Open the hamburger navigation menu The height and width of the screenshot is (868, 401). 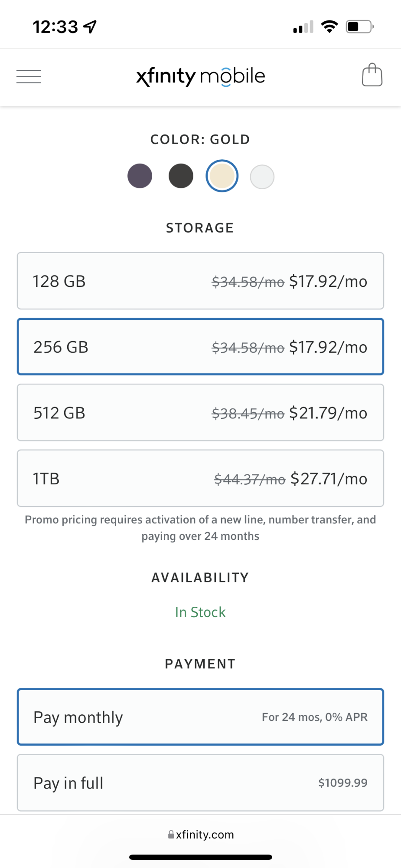coord(29,76)
